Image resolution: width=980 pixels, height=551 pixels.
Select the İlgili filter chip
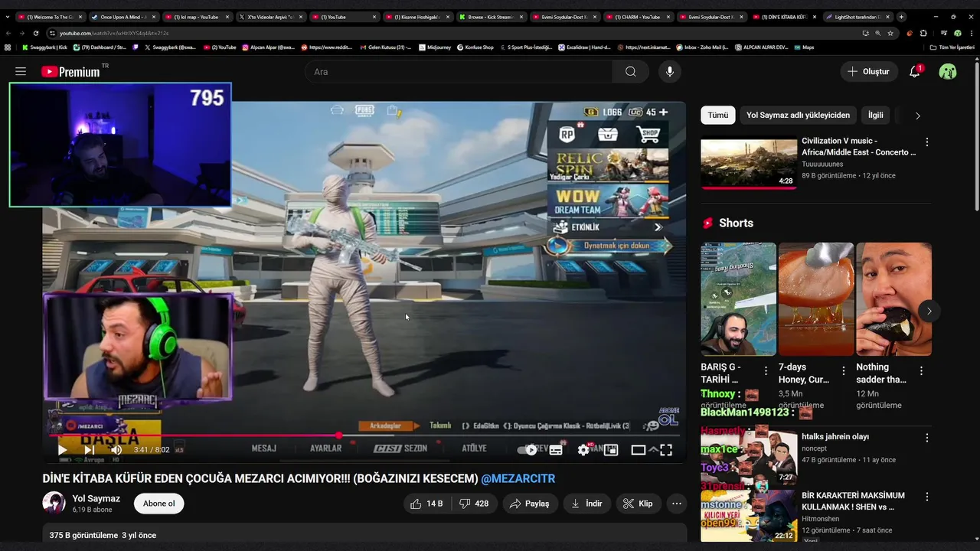pos(876,115)
